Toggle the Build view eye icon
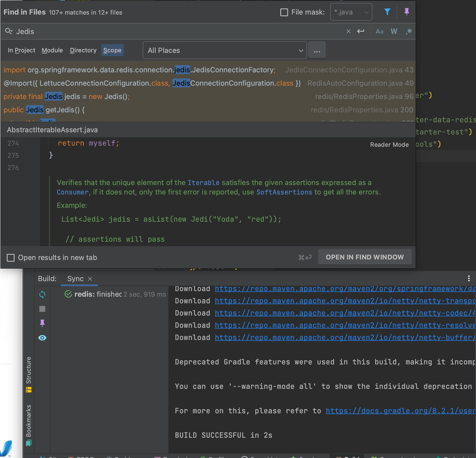Screen dimensions: 476x458 (42, 338)
